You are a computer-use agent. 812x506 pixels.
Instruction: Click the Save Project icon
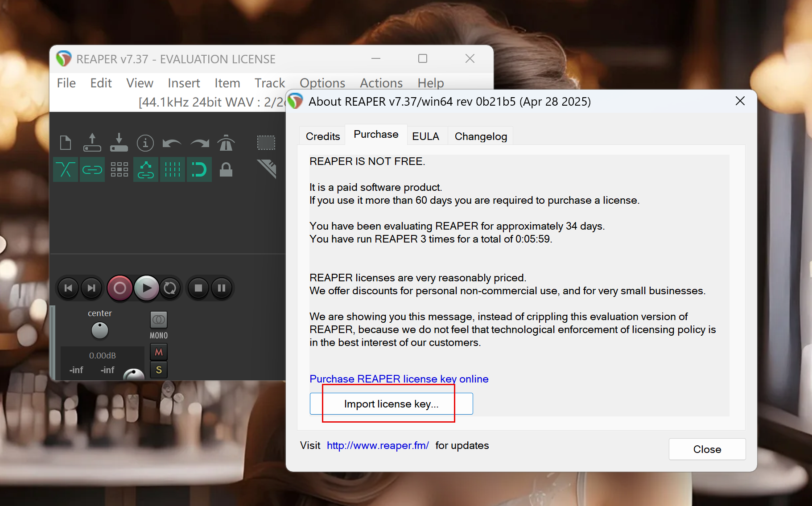pyautogui.click(x=119, y=143)
